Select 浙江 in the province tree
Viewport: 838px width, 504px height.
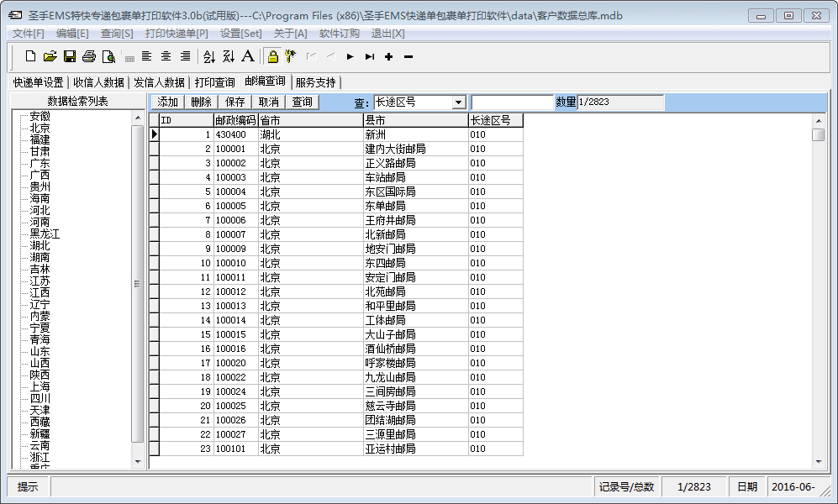(40, 457)
